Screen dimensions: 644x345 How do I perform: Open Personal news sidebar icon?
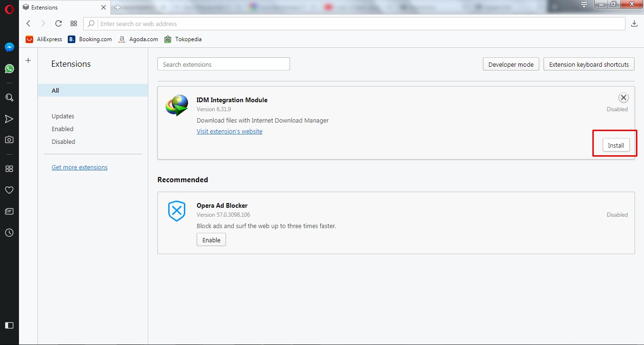click(x=9, y=211)
